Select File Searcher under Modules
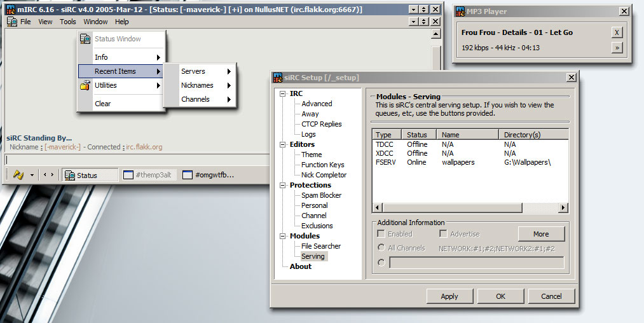Screen dimensions: 644x323 321,246
